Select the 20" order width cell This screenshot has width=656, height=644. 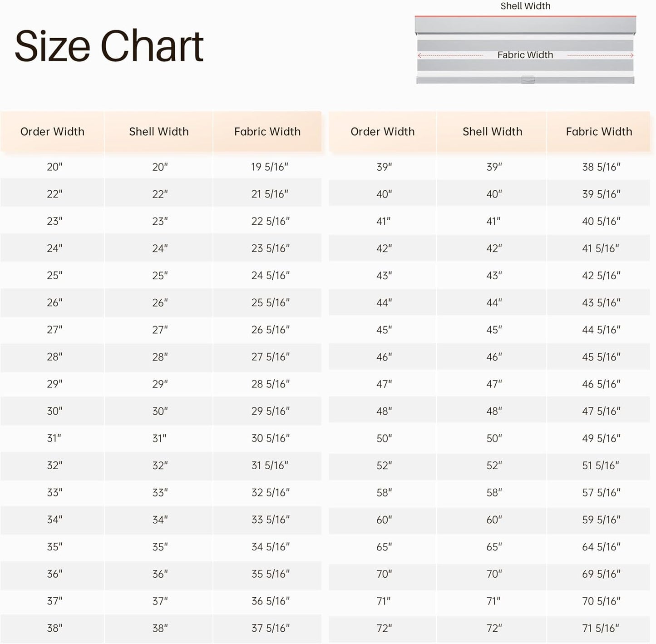tap(54, 167)
